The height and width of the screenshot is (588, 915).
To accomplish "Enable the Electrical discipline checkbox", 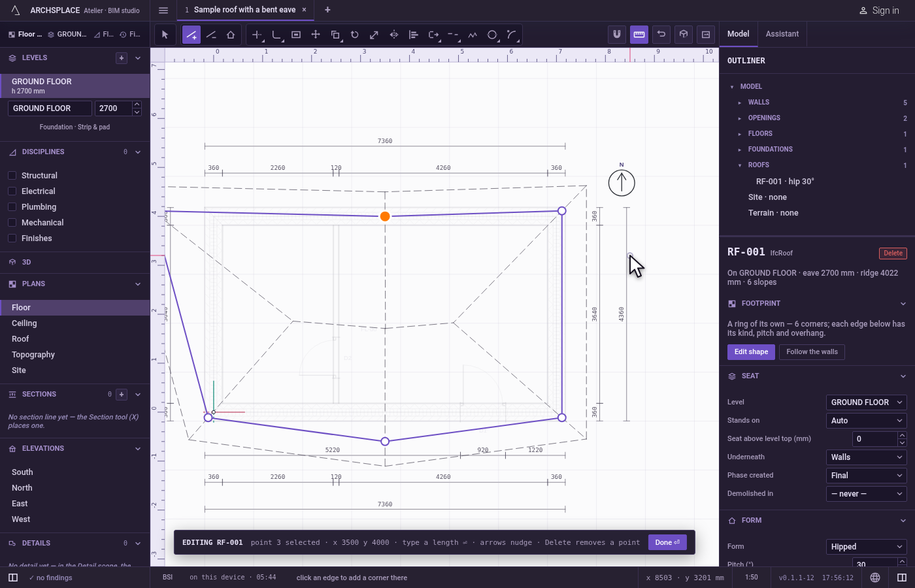I will pos(12,191).
